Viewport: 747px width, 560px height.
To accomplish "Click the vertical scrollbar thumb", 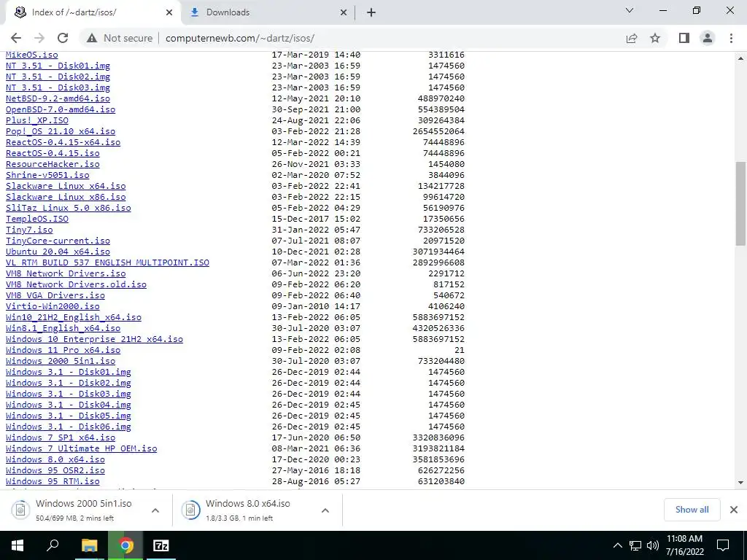I will 741,203.
